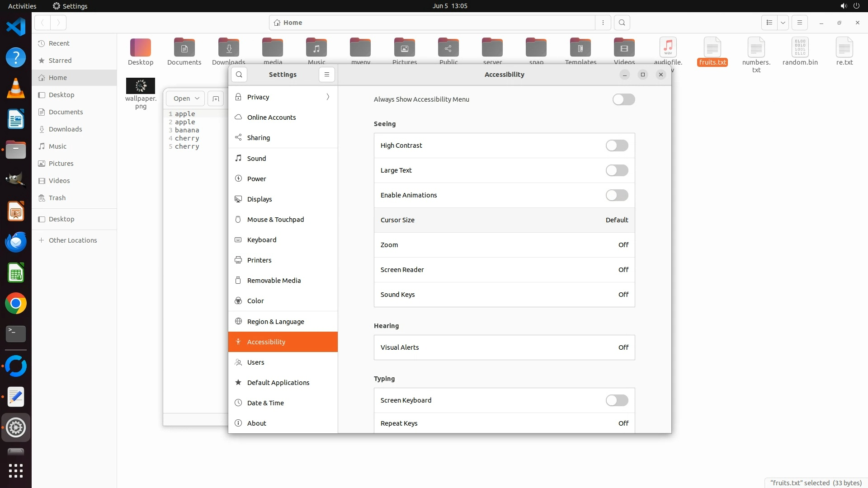Screen dimensions: 868x488
Task: Open the Settings hamburger menu
Action: point(327,75)
